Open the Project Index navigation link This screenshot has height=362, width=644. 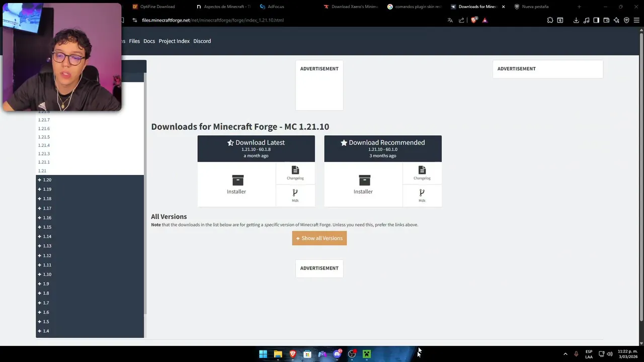coord(174,41)
